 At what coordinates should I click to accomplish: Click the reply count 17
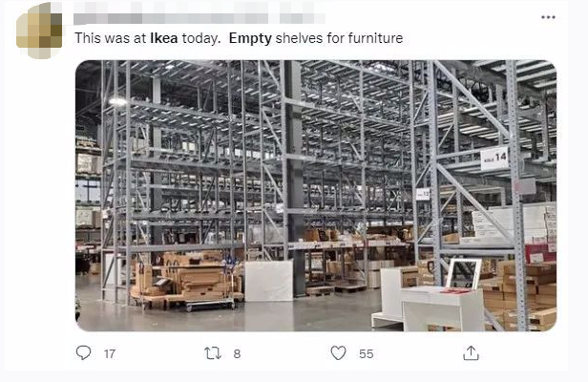click(x=110, y=354)
